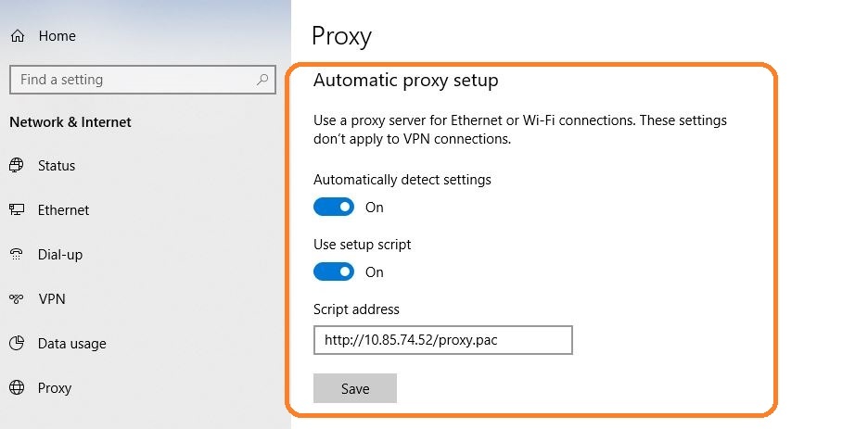868x429 pixels.
Task: Click the Script address text field
Action: (x=442, y=340)
